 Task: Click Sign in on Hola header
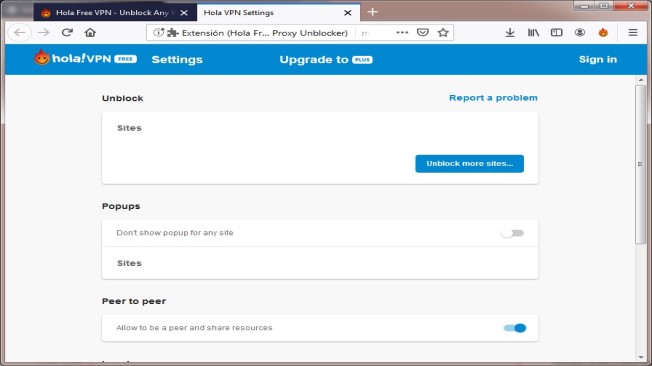point(598,59)
